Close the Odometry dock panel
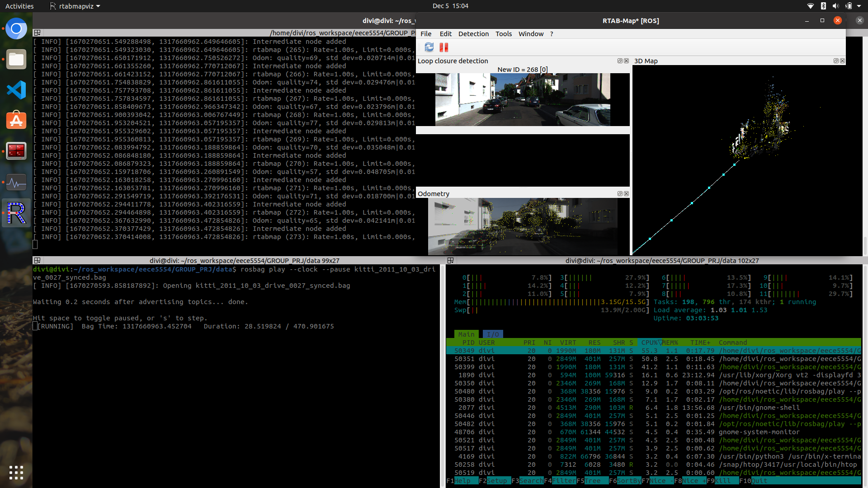Viewport: 868px width, 488px height. pyautogui.click(x=627, y=194)
